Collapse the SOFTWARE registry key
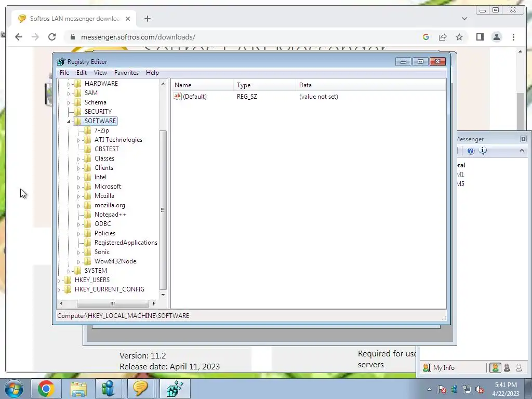Viewport: 532px width, 399px height. (69, 121)
